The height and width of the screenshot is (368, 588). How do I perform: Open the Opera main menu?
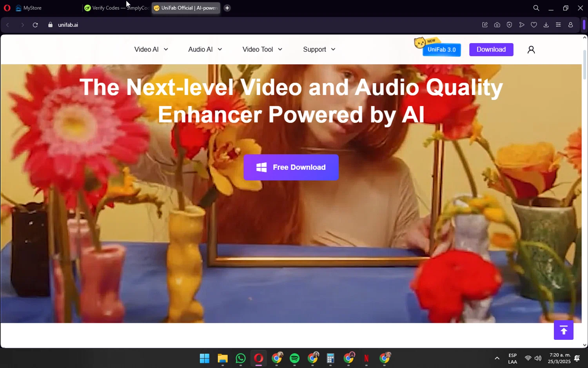(x=7, y=8)
